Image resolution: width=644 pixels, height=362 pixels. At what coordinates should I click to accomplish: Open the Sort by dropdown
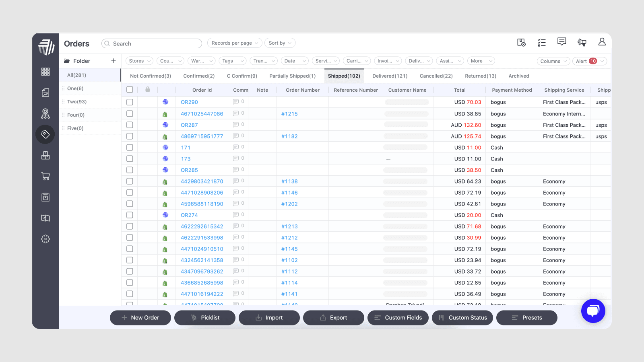(x=280, y=43)
